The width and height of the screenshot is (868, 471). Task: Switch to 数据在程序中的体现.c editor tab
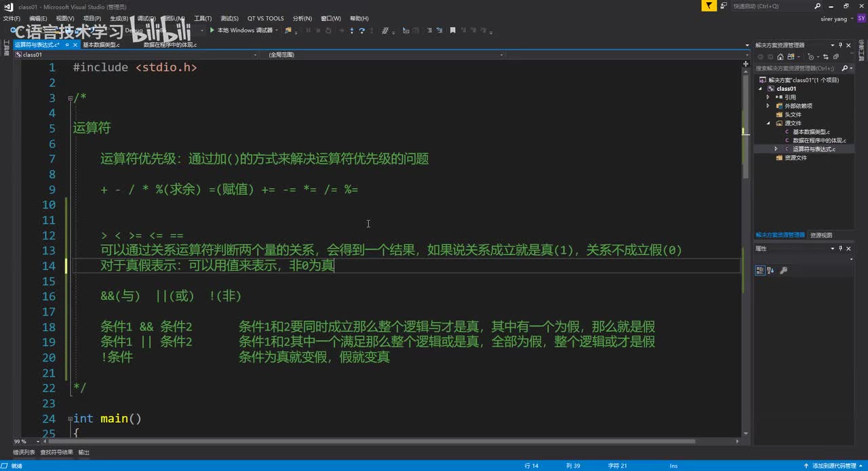tap(170, 45)
